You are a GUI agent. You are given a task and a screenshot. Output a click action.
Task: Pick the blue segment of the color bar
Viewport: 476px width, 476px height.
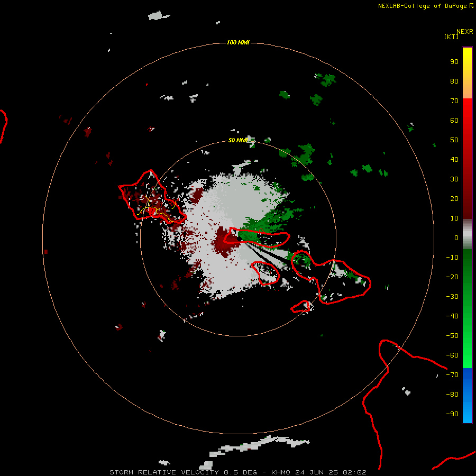[x=467, y=395]
